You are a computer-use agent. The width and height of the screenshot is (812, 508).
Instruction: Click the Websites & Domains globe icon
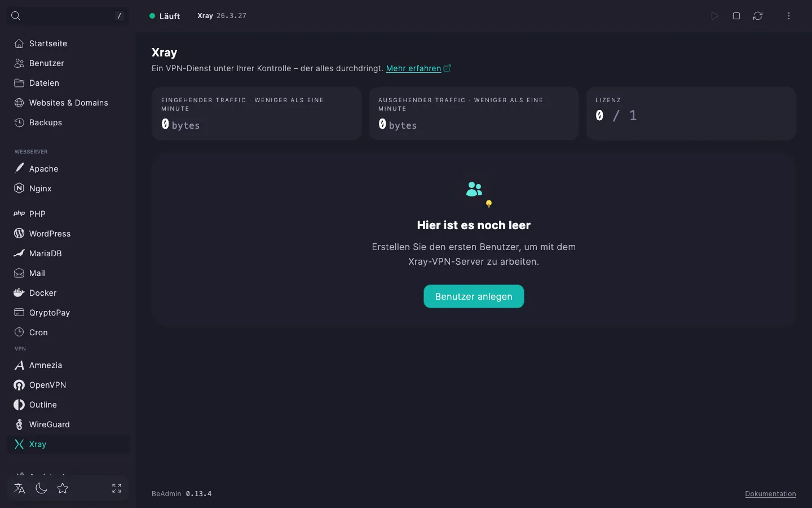[x=19, y=103]
